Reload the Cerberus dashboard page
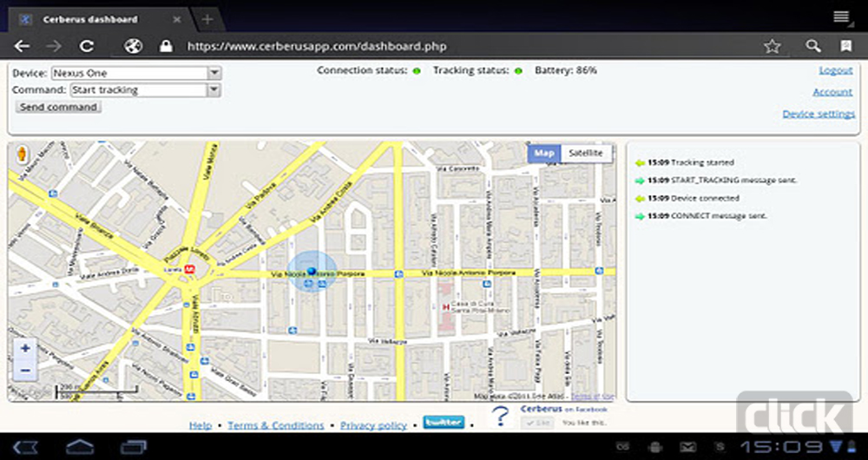The image size is (868, 460). [x=87, y=47]
